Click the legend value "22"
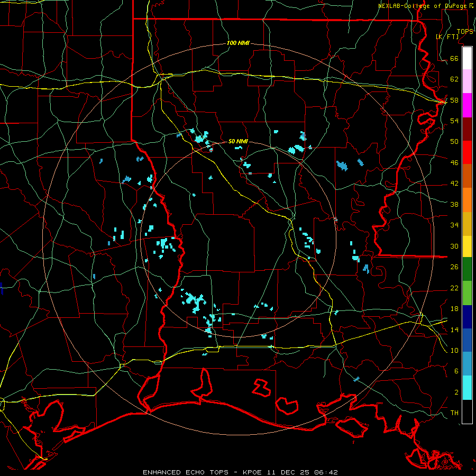 454,288
